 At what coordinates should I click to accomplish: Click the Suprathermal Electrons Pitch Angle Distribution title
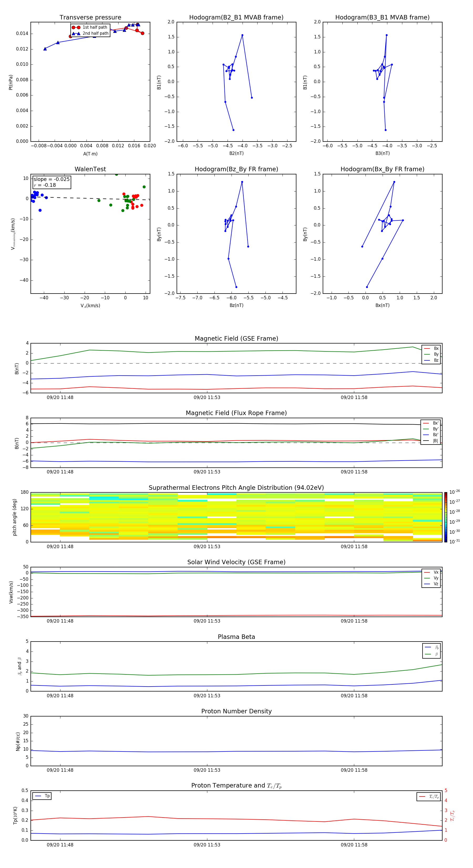click(x=236, y=488)
